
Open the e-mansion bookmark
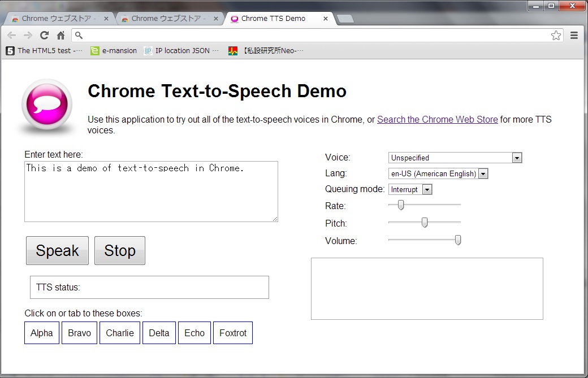114,51
